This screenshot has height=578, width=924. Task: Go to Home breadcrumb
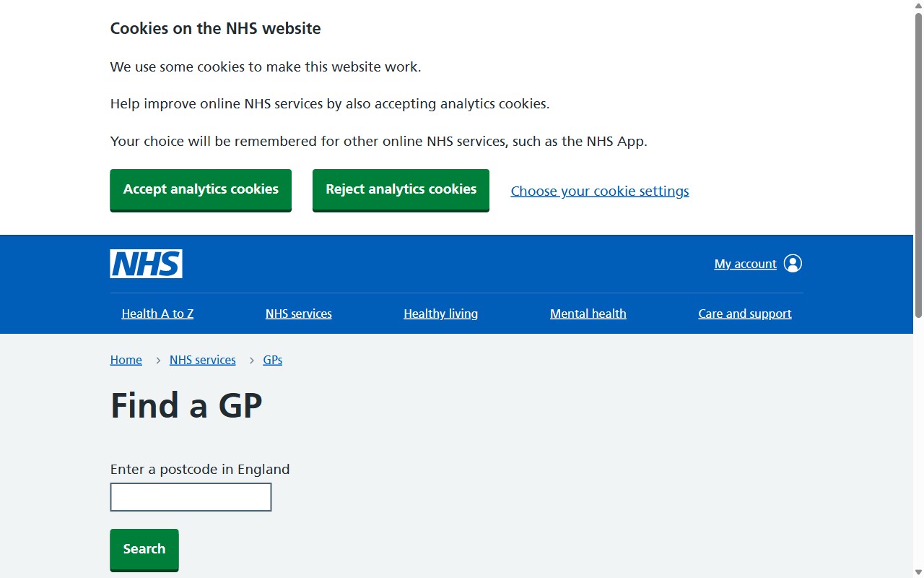point(126,360)
